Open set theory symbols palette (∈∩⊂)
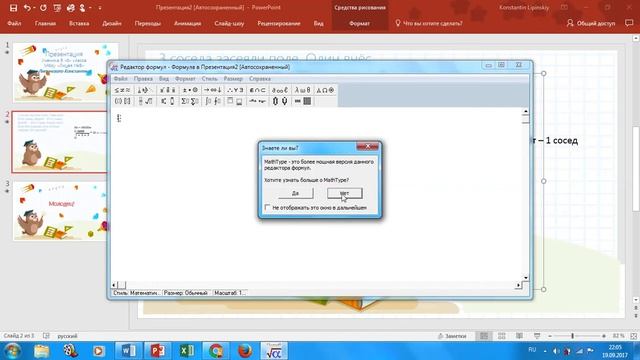 point(257,90)
